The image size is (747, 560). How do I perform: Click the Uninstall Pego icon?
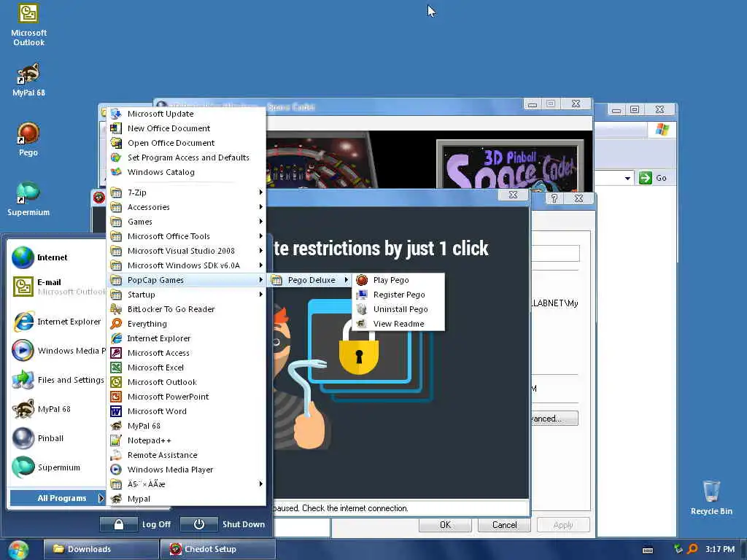click(x=362, y=309)
